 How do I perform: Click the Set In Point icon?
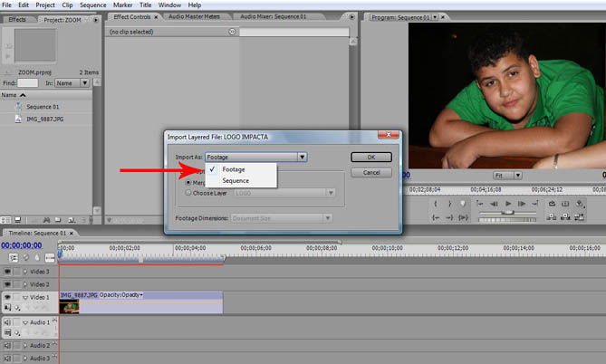pyautogui.click(x=437, y=204)
